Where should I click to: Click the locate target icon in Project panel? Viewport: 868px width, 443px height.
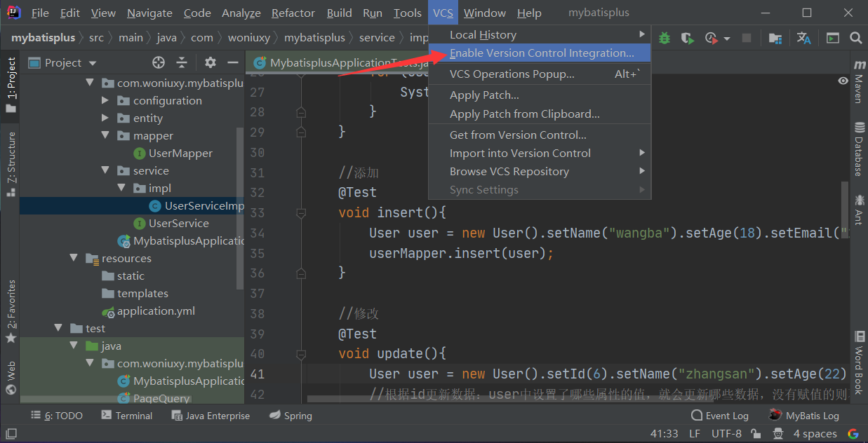159,62
